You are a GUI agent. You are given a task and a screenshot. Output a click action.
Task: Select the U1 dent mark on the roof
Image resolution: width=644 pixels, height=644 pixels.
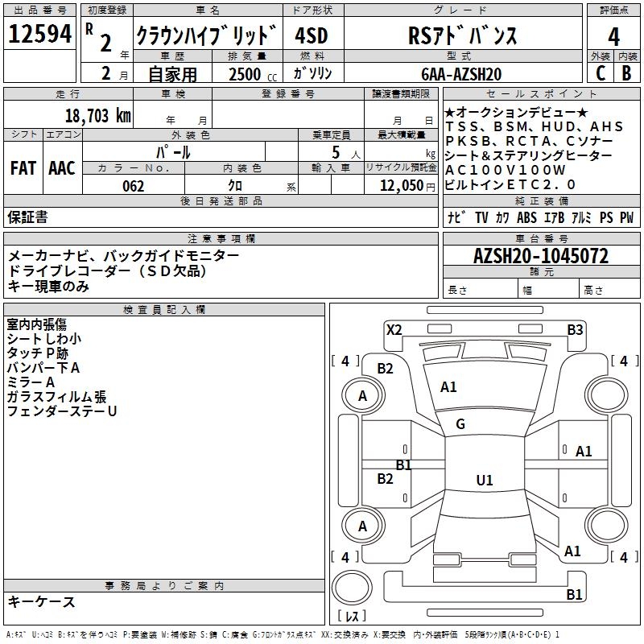coord(484,481)
